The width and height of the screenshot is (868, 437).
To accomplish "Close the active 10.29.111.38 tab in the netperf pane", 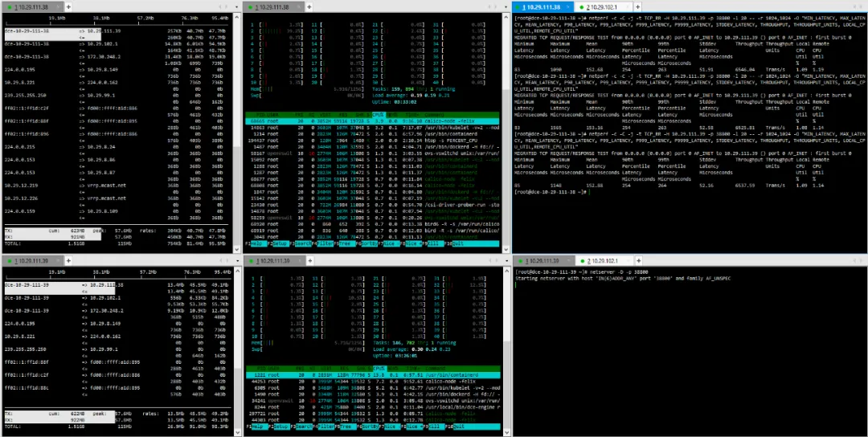I will [569, 7].
